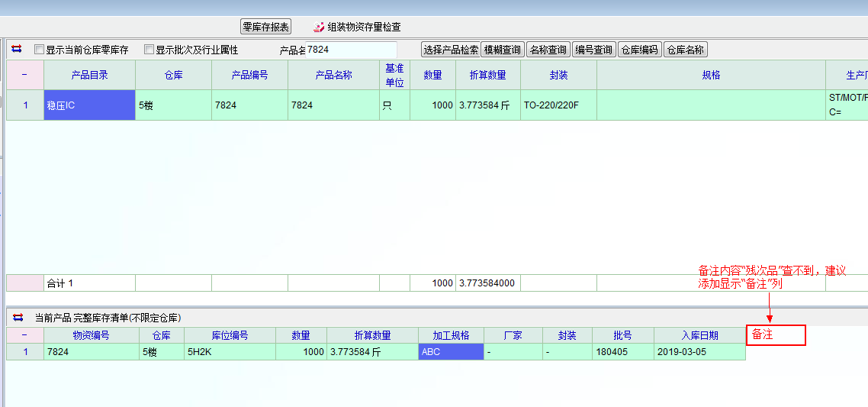Screen dimensions: 868x407
Task: Focus the product name field containing 7824
Action: point(351,50)
